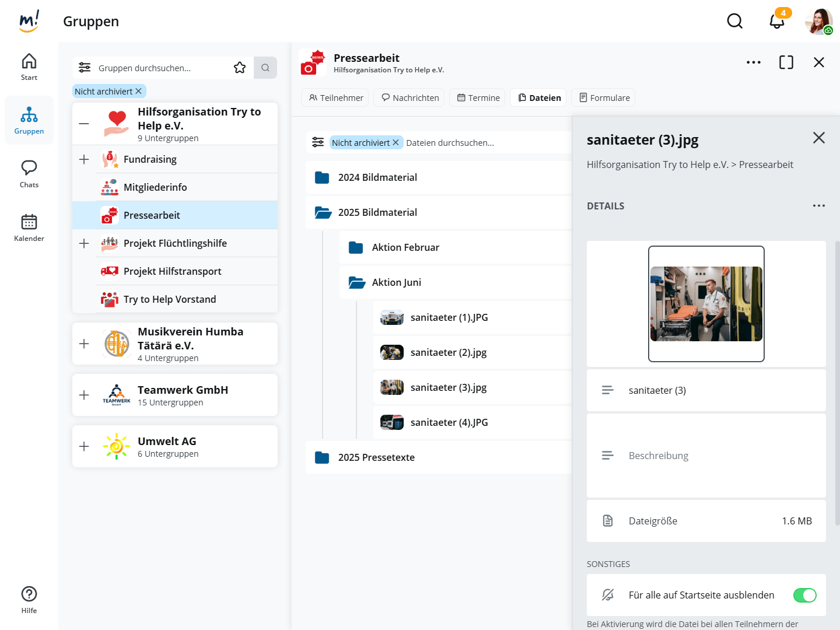Viewport: 840px width, 630px height.
Task: Go to the Start home page
Action: point(29,66)
